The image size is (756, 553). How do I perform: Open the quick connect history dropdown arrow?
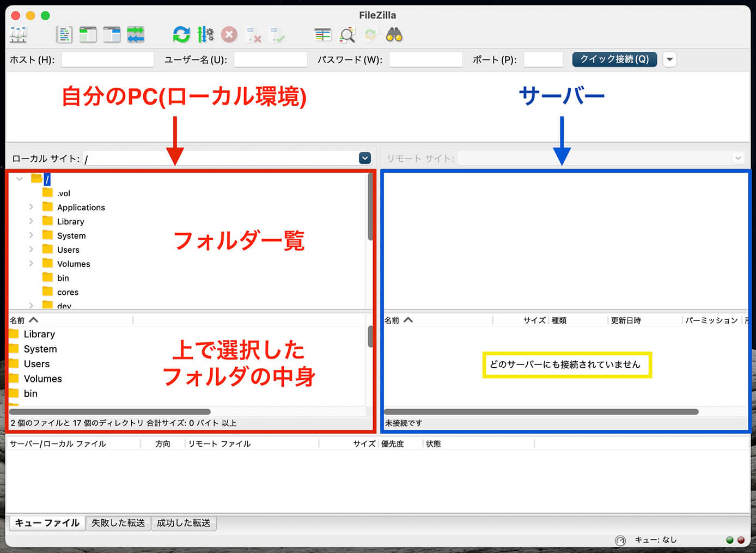point(670,59)
